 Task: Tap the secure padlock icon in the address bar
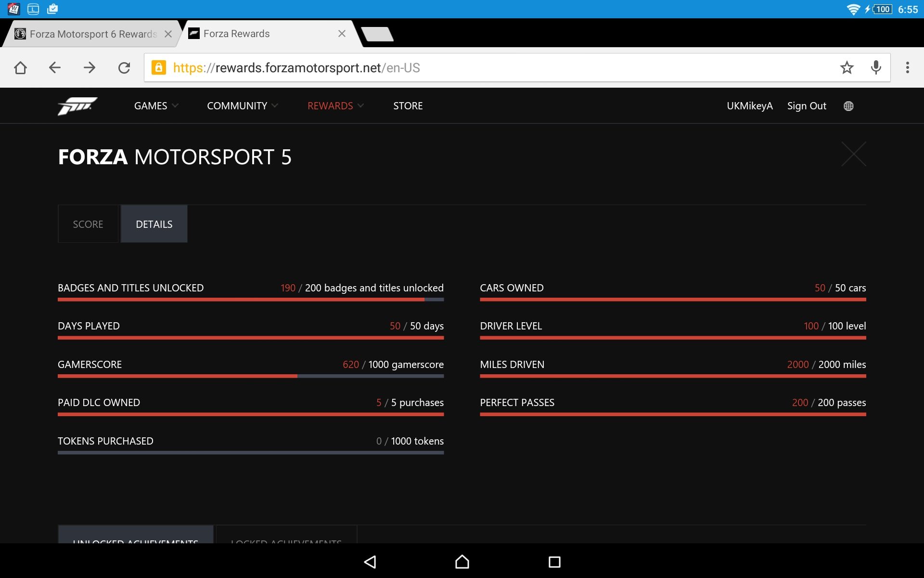(159, 67)
